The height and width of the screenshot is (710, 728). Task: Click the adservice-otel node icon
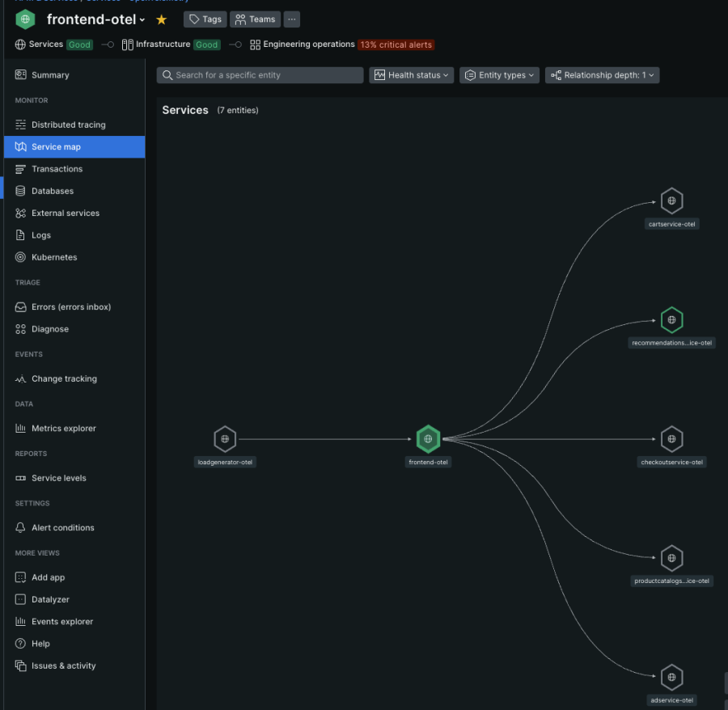671,677
